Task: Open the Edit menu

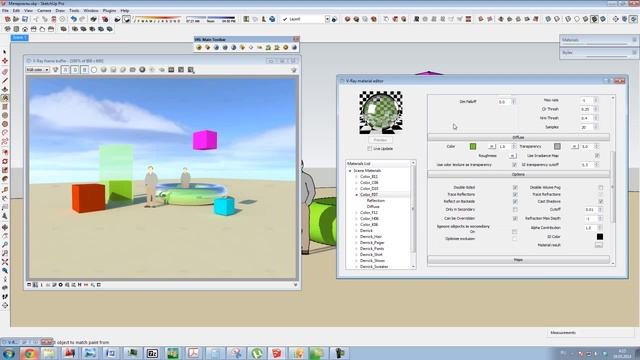Action: [x=16, y=11]
